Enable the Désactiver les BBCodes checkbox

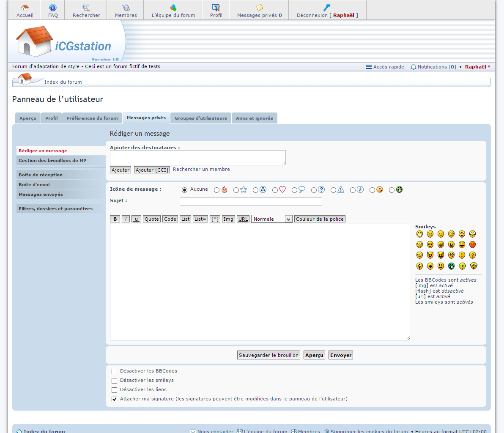114,371
